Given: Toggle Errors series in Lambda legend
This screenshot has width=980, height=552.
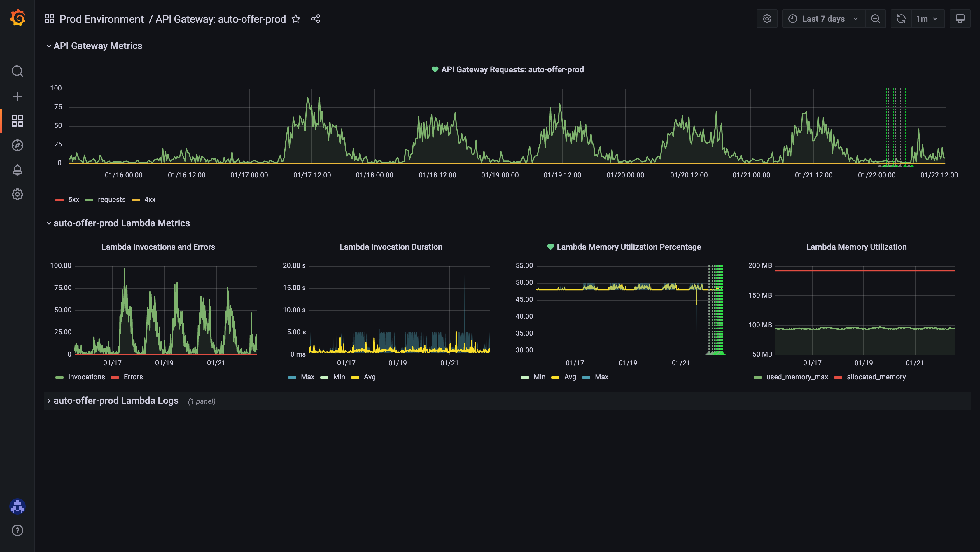Looking at the screenshot, I should (x=133, y=377).
